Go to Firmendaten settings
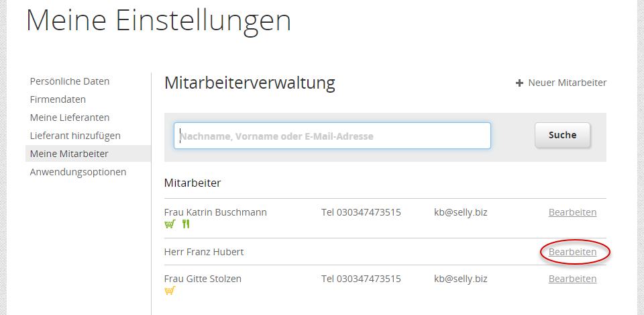Screen dimensions: 644x315 tap(58, 99)
